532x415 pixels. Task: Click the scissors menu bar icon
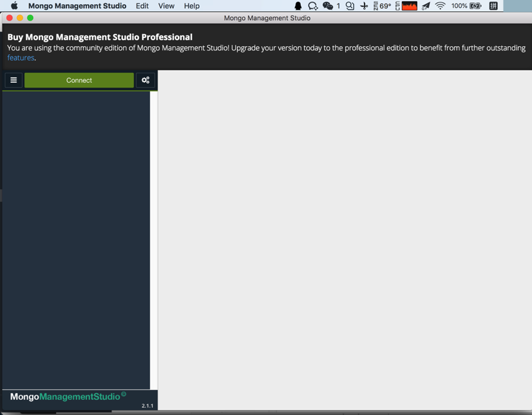[x=364, y=6]
